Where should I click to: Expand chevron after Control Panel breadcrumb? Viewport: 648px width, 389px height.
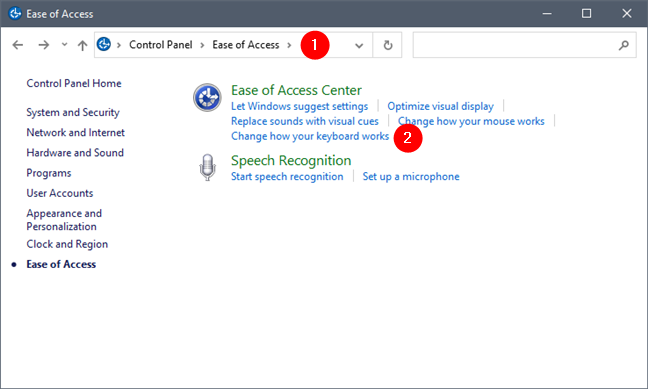click(x=202, y=45)
